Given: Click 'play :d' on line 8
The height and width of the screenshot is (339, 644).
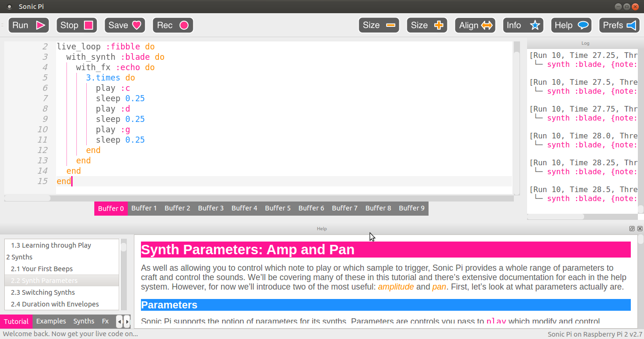Looking at the screenshot, I should (113, 109).
